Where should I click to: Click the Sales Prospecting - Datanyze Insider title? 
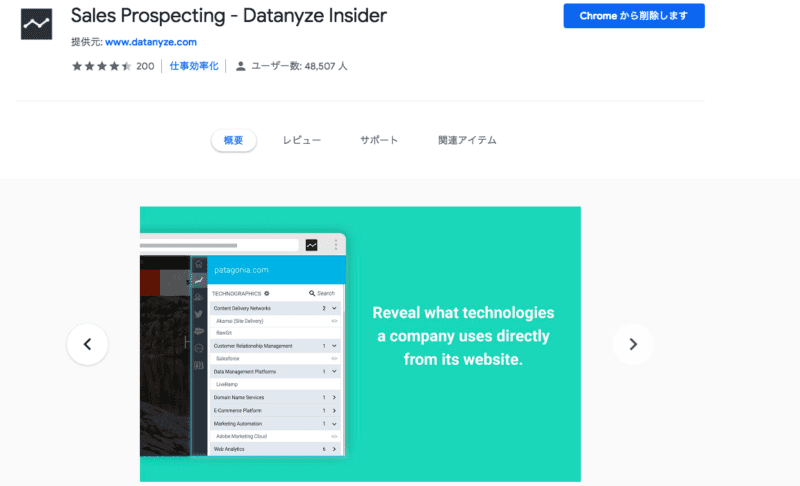point(229,15)
